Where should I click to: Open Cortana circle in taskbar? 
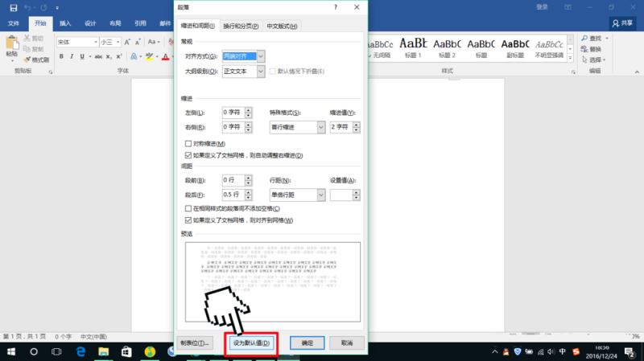pyautogui.click(x=34, y=351)
